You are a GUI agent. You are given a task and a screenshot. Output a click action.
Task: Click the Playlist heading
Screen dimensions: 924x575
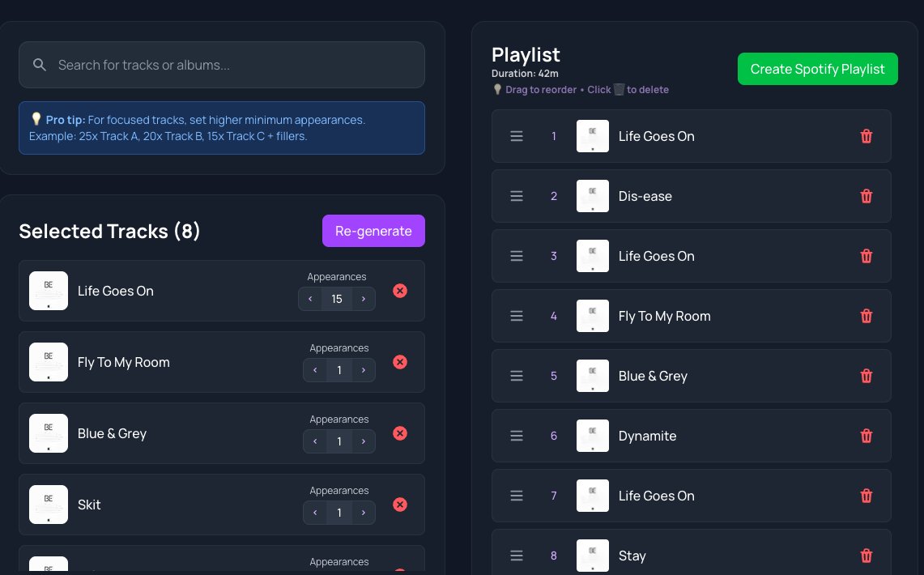(526, 55)
